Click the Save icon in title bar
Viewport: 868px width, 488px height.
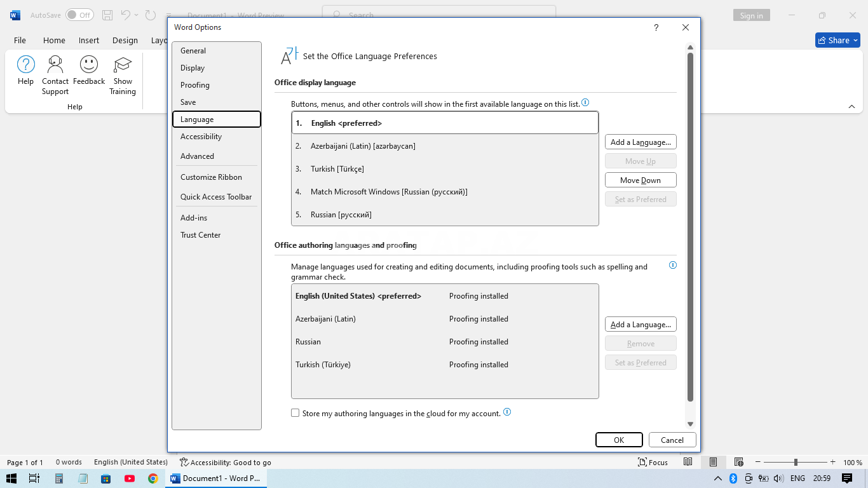(107, 15)
